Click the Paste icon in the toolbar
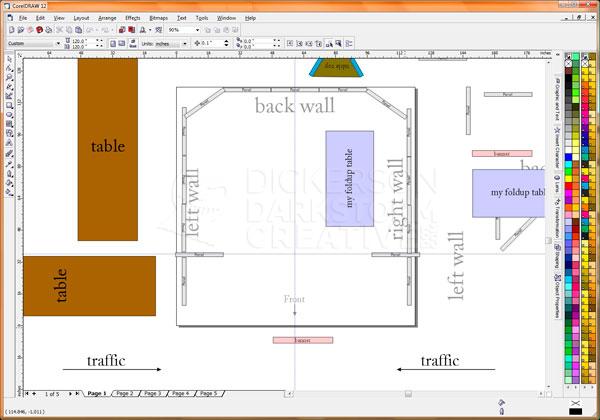This screenshot has height=420, width=600. click(x=78, y=30)
